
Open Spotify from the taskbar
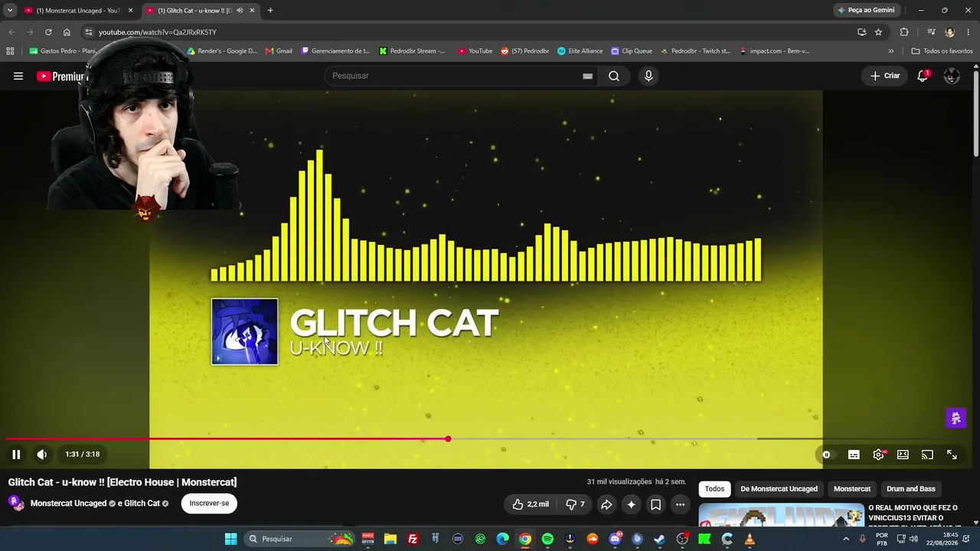(x=547, y=539)
